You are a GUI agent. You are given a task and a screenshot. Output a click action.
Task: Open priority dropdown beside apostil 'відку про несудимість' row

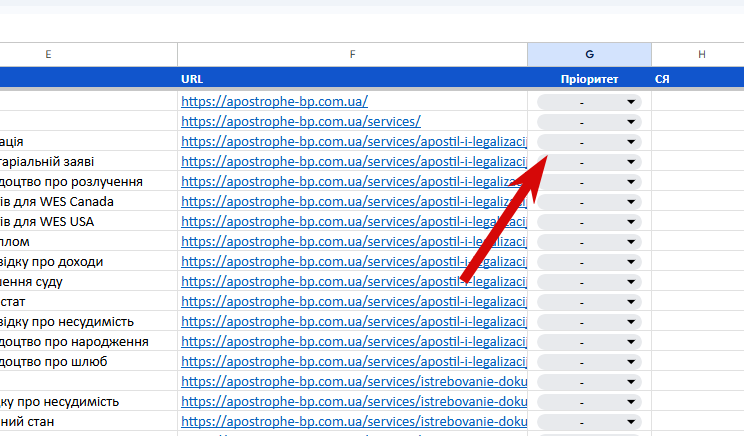point(589,322)
